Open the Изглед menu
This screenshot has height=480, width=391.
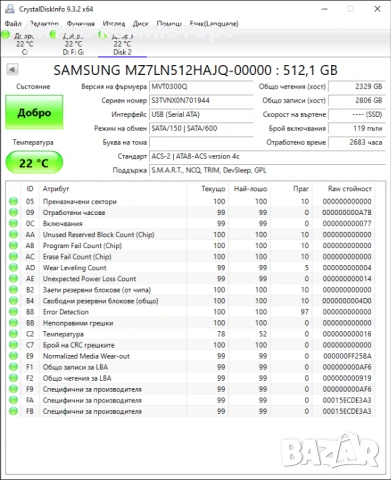[x=114, y=24]
